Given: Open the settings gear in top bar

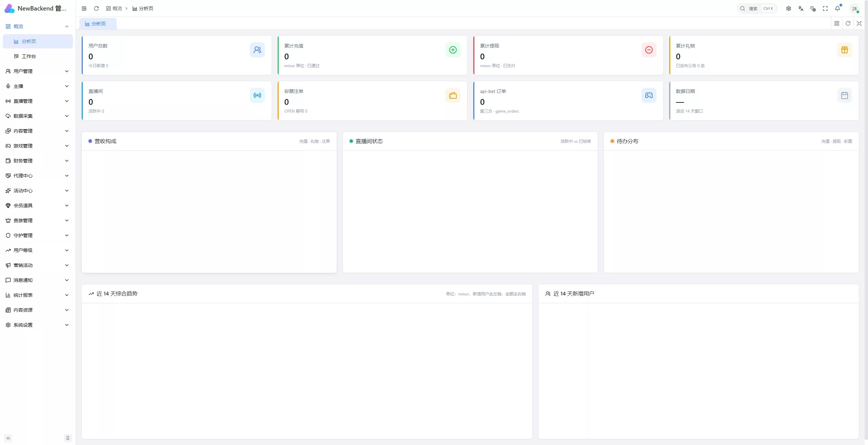Looking at the screenshot, I should coord(789,8).
